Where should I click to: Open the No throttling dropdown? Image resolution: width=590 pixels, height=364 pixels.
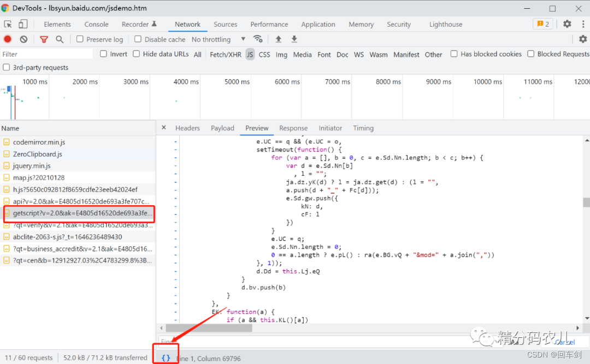click(x=218, y=39)
